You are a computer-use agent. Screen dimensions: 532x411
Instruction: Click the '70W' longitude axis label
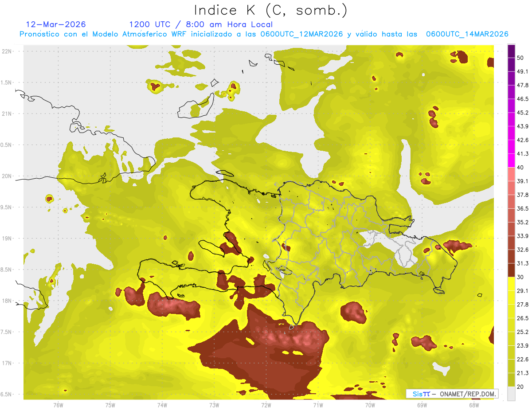[x=370, y=405]
